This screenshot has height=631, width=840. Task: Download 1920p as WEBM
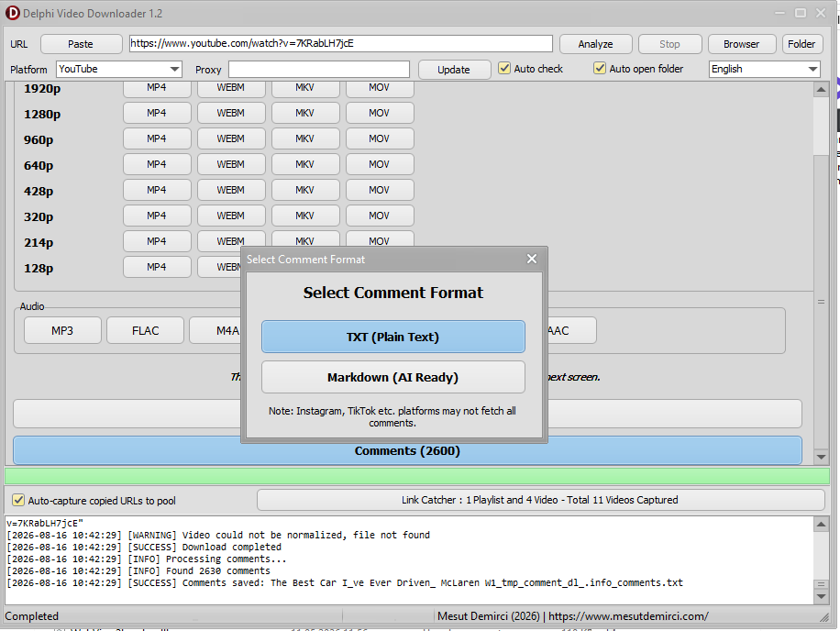click(231, 88)
